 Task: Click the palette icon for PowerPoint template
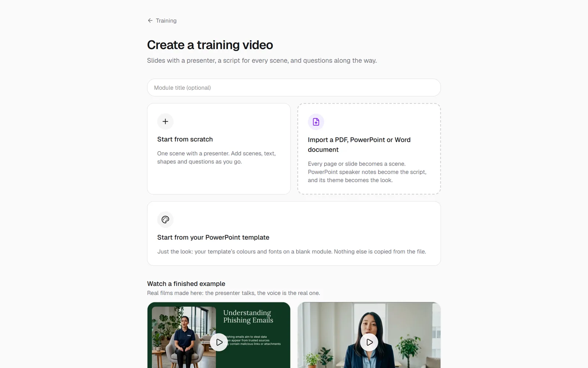point(165,220)
